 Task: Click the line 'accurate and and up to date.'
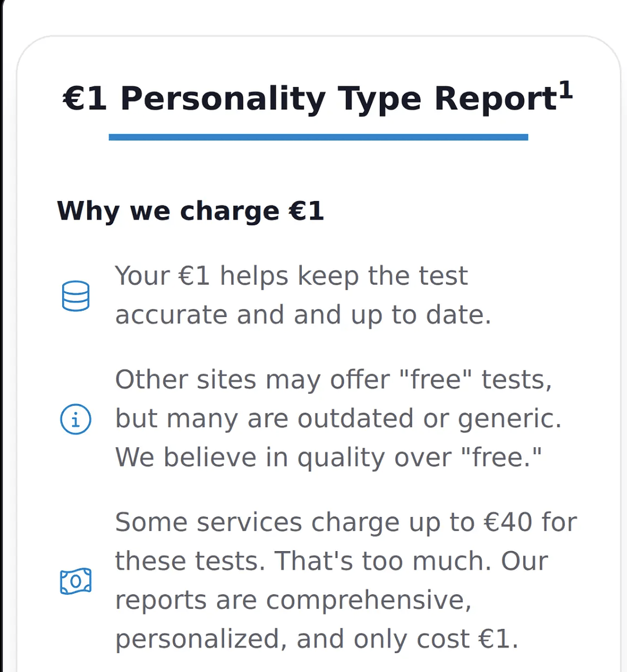tap(303, 315)
